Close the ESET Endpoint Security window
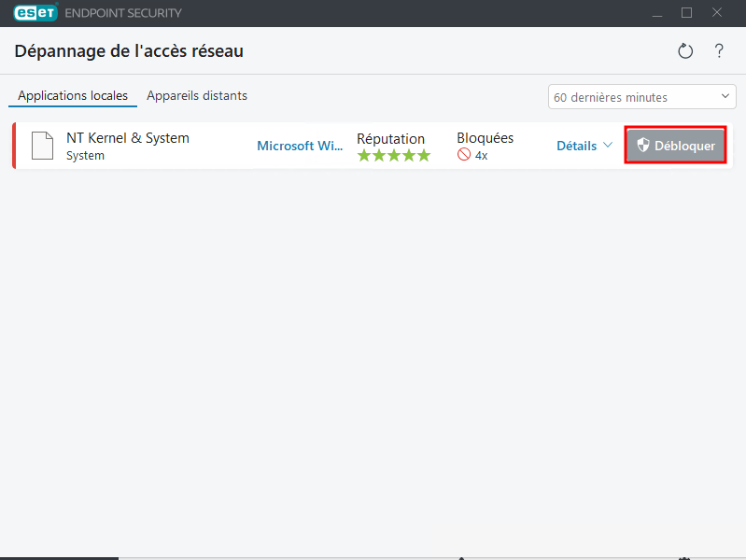The height and width of the screenshot is (560, 746). pyautogui.click(x=716, y=13)
